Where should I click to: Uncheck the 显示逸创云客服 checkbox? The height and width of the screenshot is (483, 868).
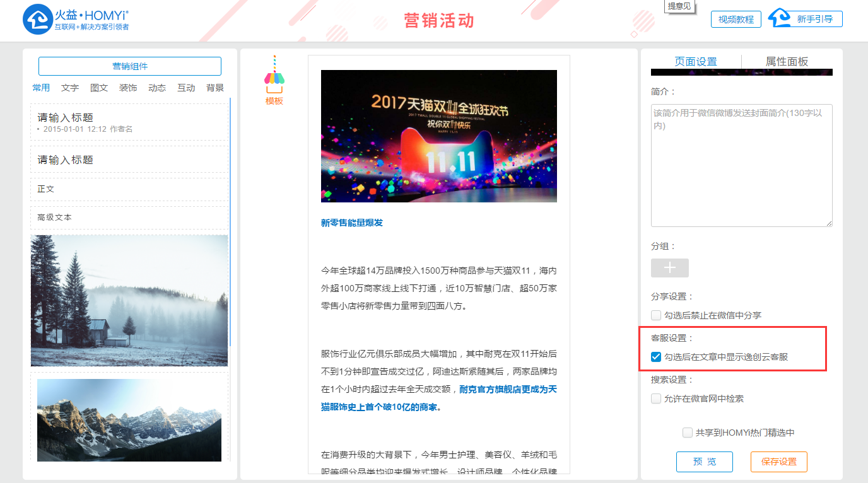click(656, 357)
